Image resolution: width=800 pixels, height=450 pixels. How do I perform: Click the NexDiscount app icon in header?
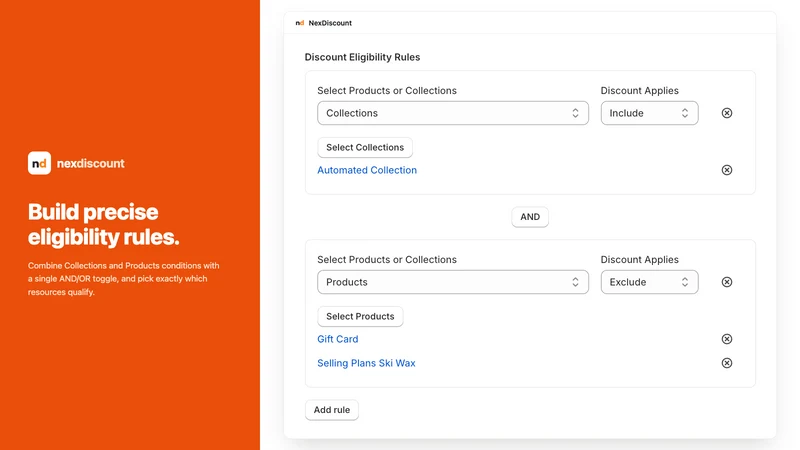point(300,23)
